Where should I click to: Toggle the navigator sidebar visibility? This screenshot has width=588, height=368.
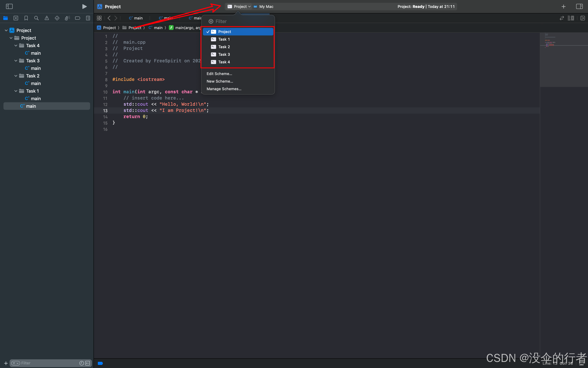(9, 6)
